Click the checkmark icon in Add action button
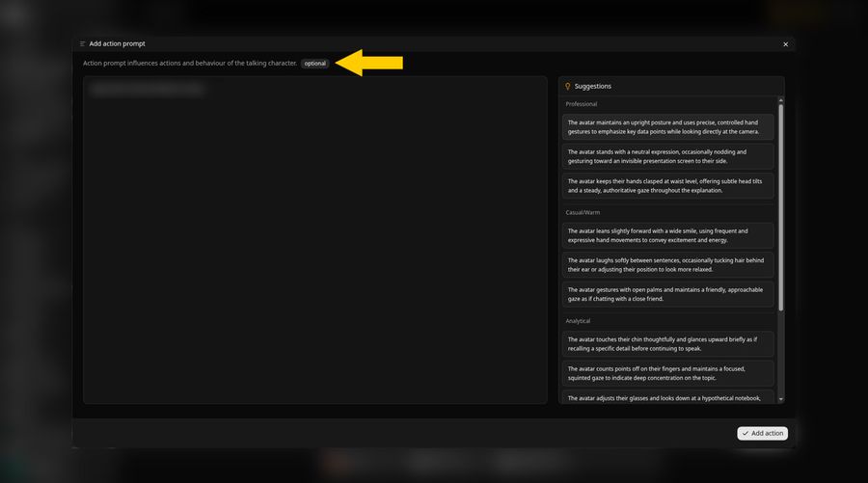Screen dimensions: 868x483 pyautogui.click(x=746, y=433)
